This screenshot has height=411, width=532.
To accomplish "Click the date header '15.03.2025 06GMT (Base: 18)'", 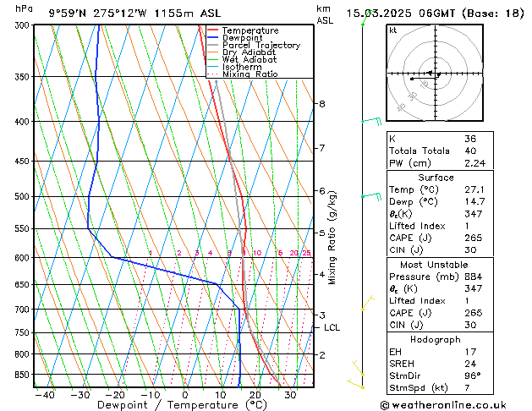I will pos(435,14).
